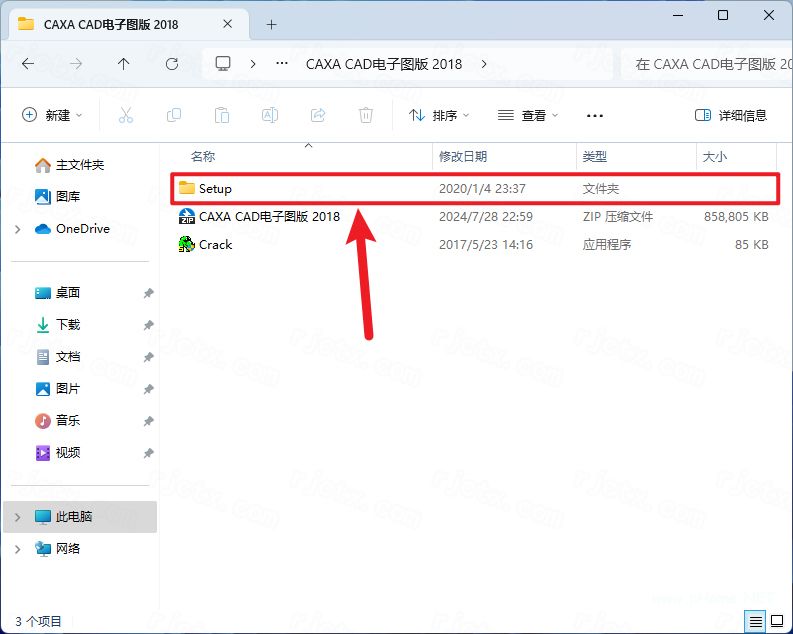
Task: Unpin 文档 using its pin icon
Action: (x=148, y=357)
